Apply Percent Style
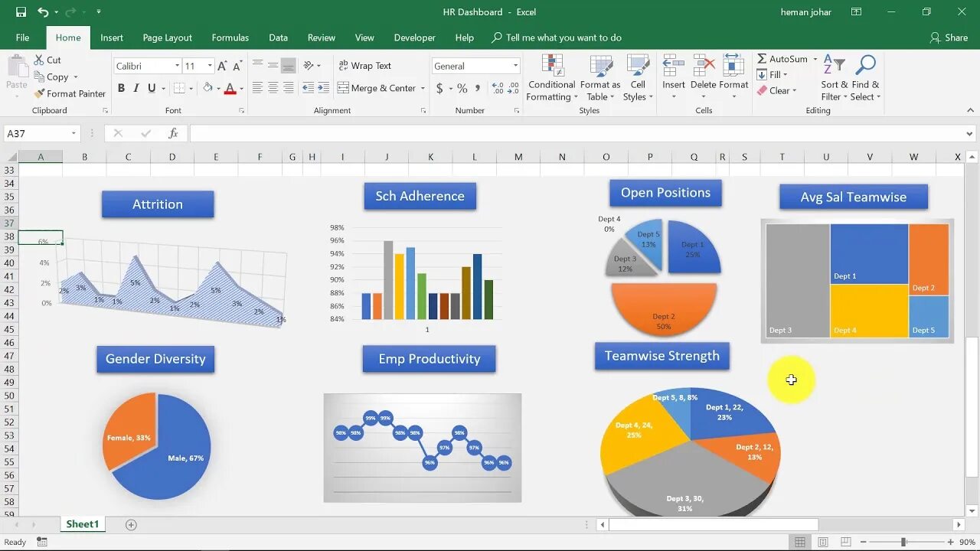980x551 pixels. pyautogui.click(x=462, y=88)
